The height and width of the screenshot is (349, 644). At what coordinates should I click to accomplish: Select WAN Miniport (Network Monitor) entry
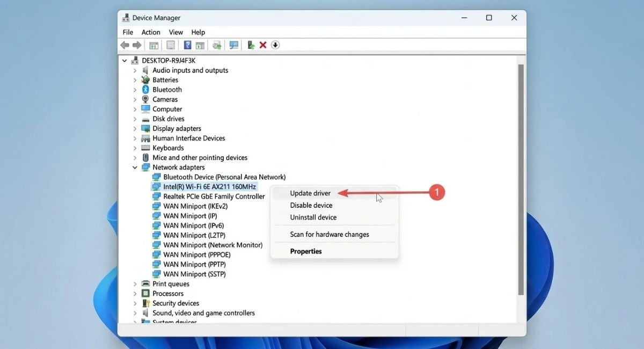pyautogui.click(x=213, y=245)
